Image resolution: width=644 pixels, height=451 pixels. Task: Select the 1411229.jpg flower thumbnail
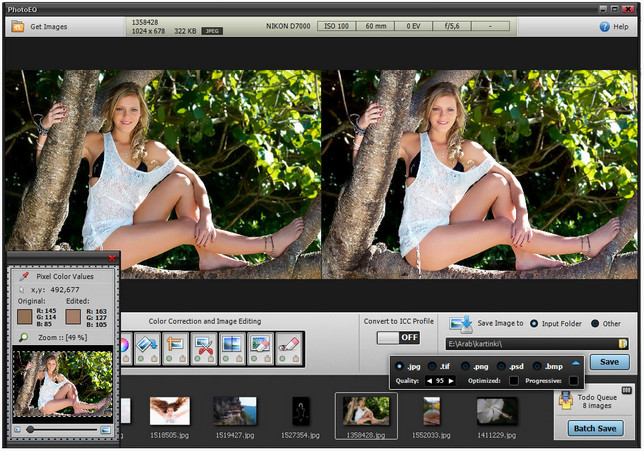[496, 411]
